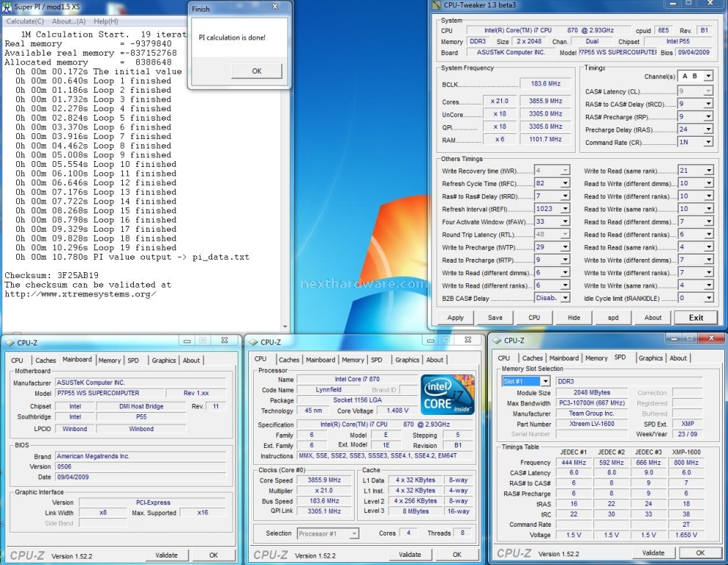Click the spd button in CPU-Tweaker
Viewport: 728px width, 565px height.
[613, 318]
